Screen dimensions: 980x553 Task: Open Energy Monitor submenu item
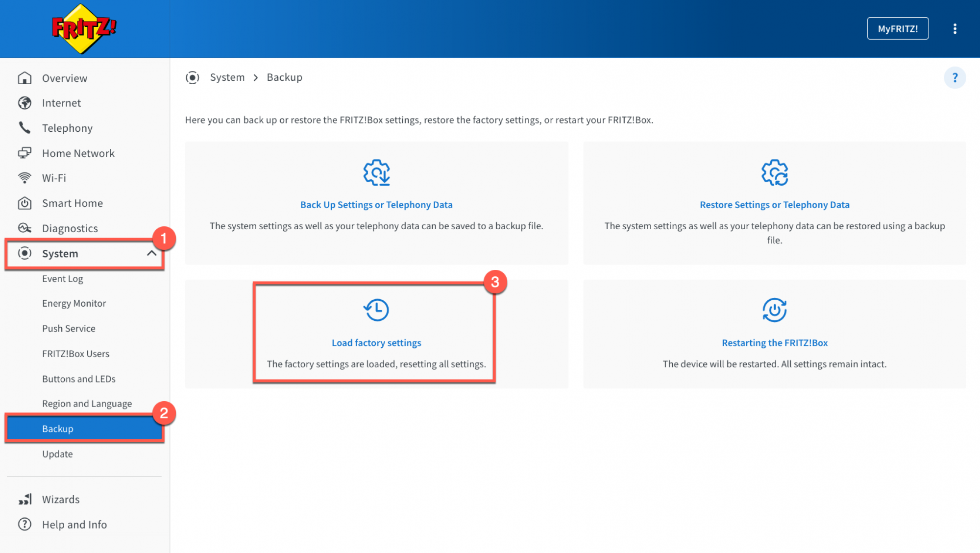[x=74, y=303]
